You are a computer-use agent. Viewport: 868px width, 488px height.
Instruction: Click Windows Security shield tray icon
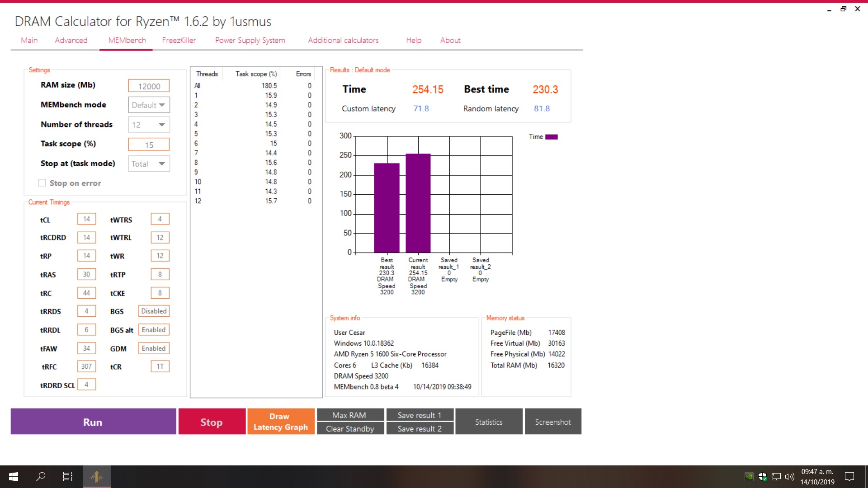pyautogui.click(x=763, y=477)
